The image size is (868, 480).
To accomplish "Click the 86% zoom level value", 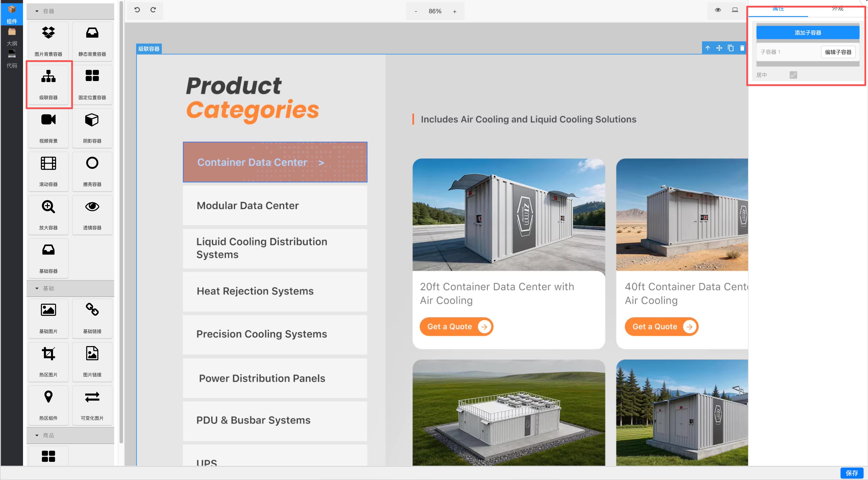I will click(x=435, y=12).
